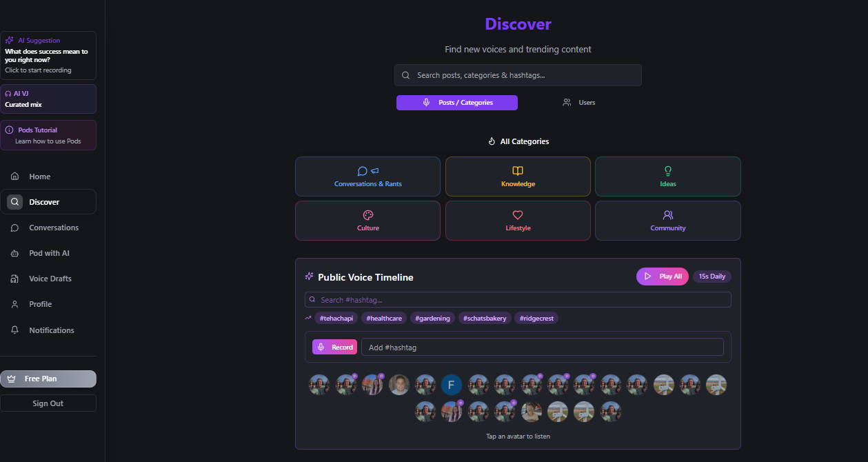Click the AI VJ headphones icon

8,93
